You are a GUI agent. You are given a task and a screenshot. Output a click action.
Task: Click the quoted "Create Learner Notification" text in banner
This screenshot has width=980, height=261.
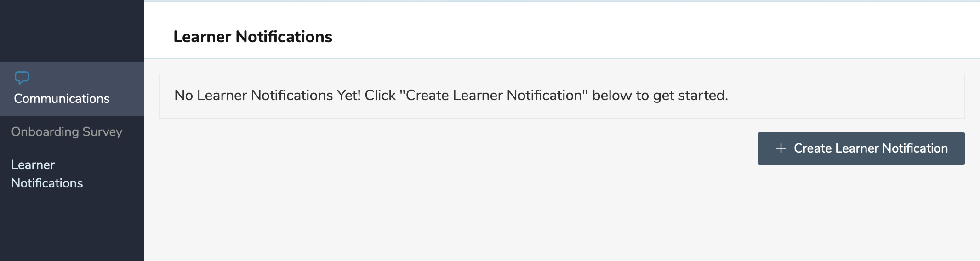tap(494, 96)
